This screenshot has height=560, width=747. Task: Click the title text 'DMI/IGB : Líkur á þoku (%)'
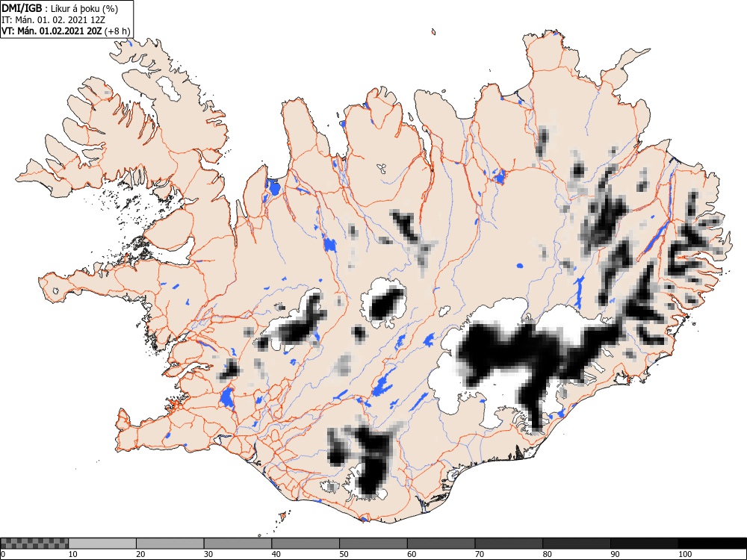(x=60, y=8)
